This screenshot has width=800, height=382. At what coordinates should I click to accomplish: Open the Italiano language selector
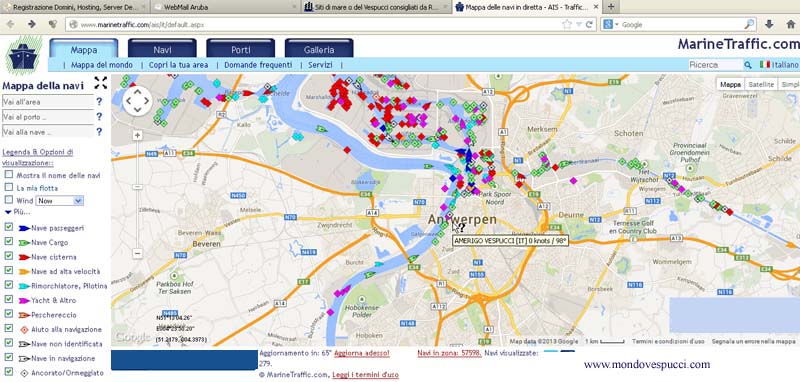click(779, 65)
